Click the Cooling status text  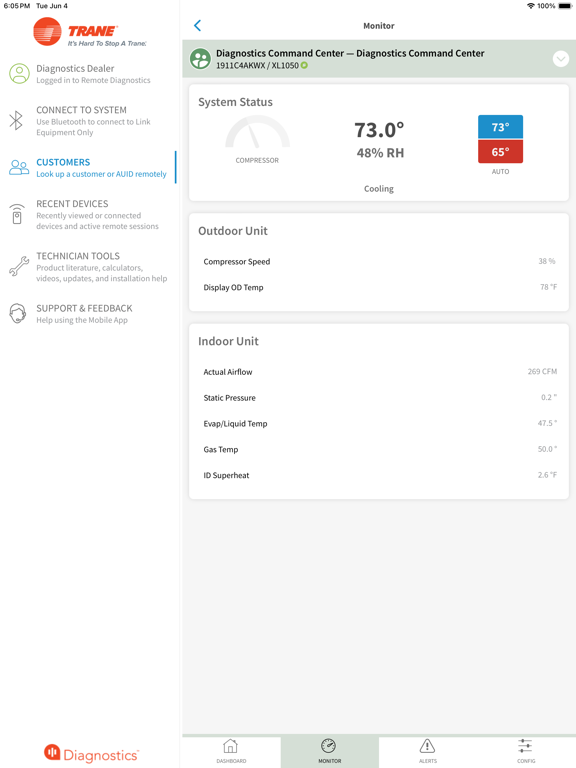click(x=379, y=189)
